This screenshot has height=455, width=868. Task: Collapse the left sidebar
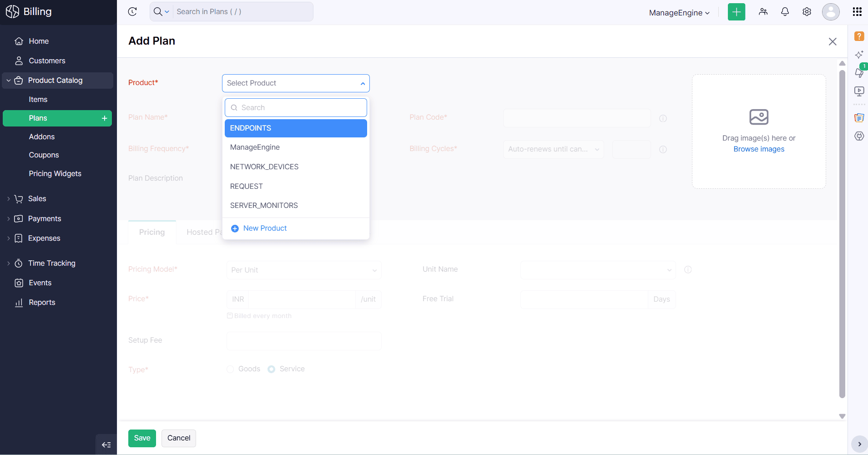pos(106,445)
